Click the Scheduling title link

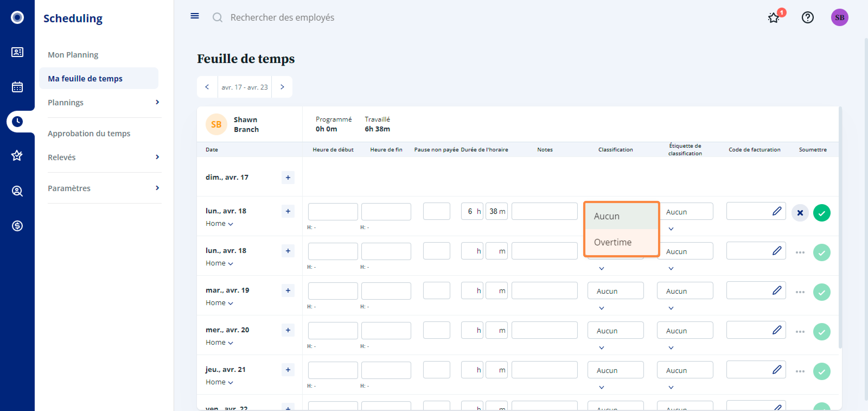[73, 18]
